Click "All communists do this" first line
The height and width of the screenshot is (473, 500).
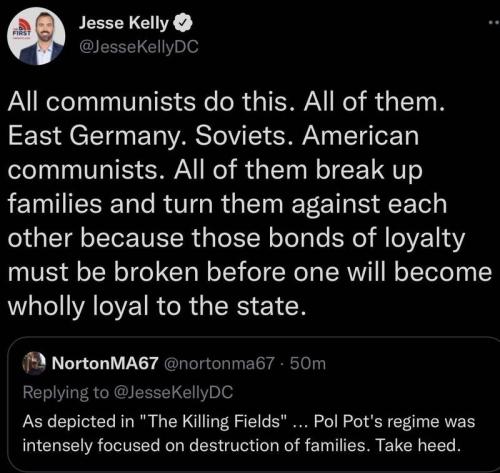tap(226, 101)
